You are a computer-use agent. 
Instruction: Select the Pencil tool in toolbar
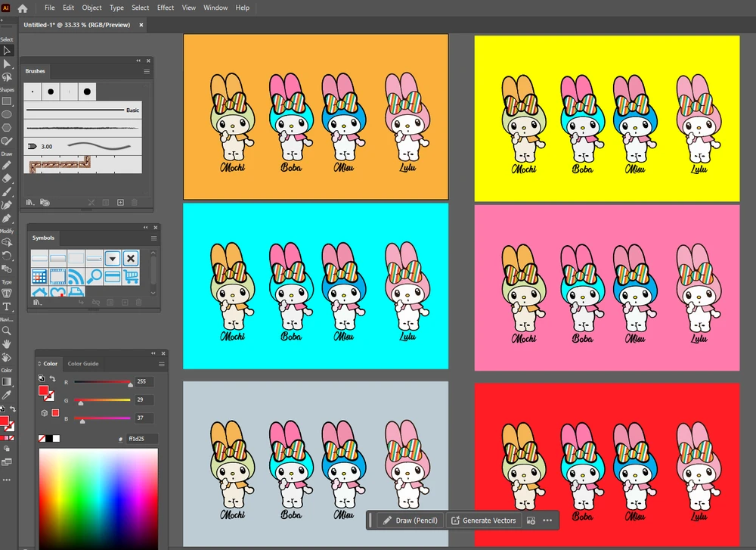pos(7,166)
